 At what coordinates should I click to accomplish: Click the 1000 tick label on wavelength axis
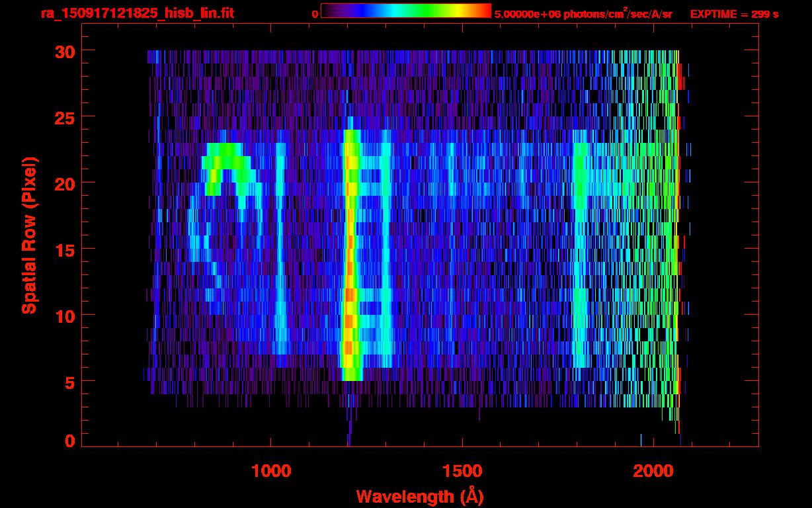tap(270, 471)
